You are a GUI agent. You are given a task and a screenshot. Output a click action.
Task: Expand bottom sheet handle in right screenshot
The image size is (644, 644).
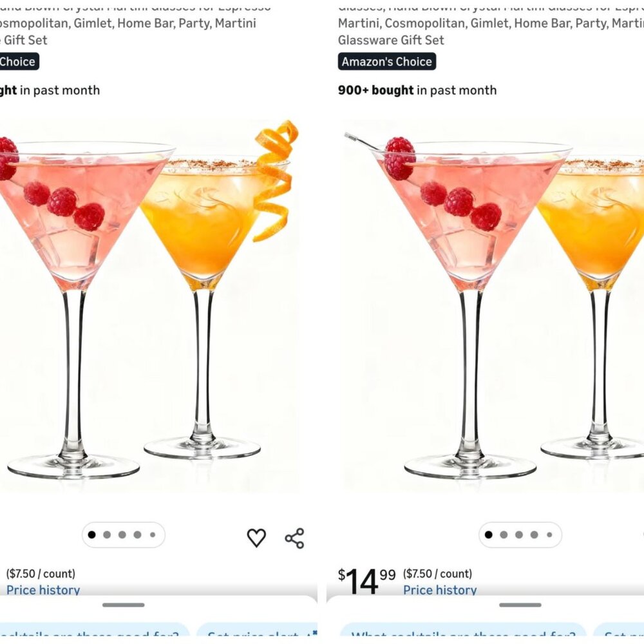tap(520, 605)
